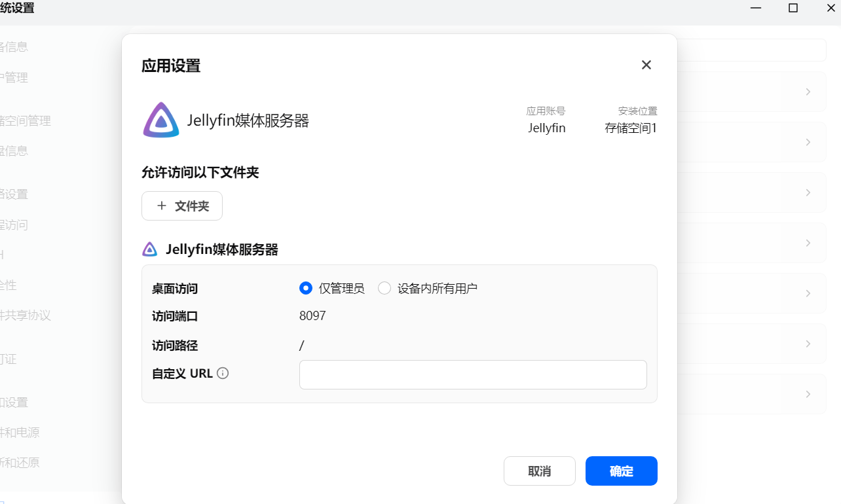
Task: Click the Jellyfin value under 应用账号
Action: [547, 128]
